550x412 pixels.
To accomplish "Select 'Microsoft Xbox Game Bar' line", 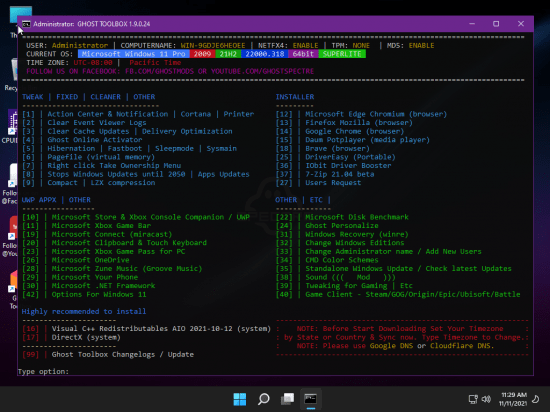I will point(86,225).
